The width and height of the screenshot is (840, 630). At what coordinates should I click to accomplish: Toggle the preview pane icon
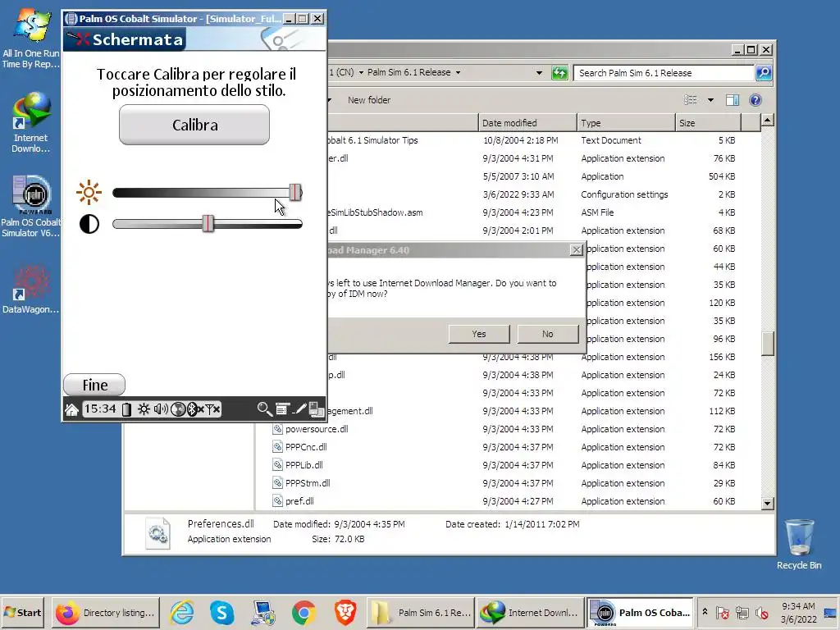(733, 100)
